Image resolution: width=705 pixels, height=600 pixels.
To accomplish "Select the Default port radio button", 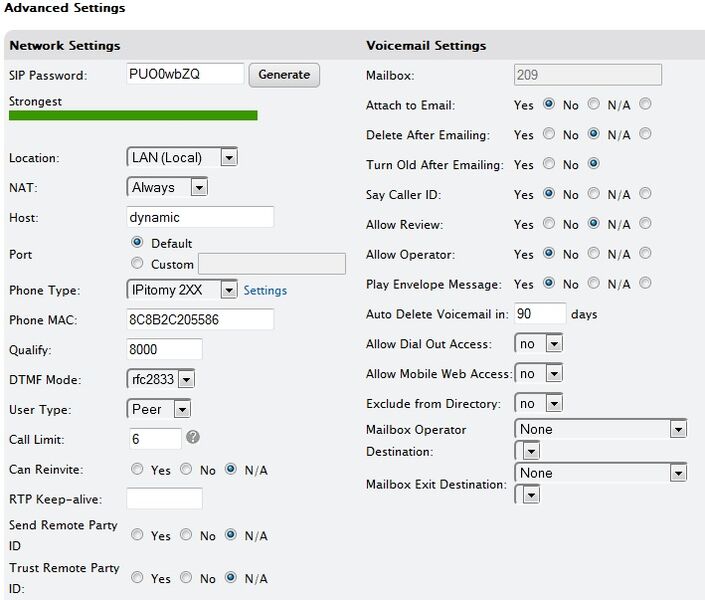I will [x=138, y=243].
